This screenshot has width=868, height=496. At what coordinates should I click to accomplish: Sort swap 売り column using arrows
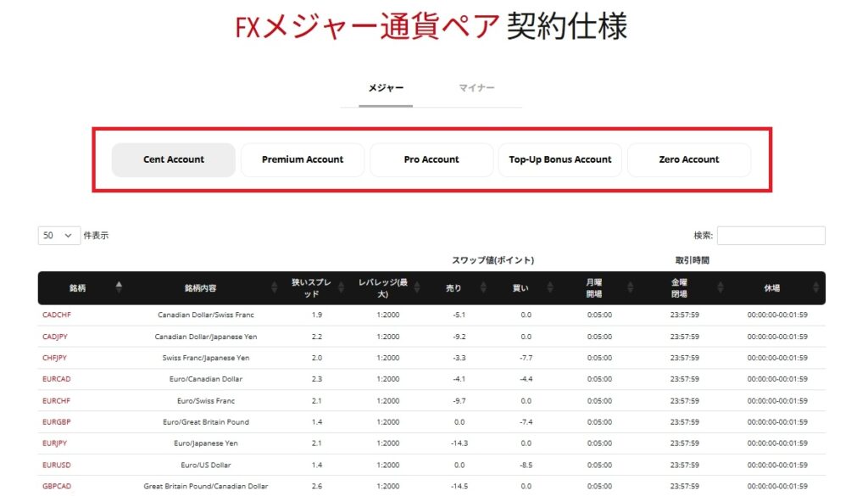tap(484, 288)
